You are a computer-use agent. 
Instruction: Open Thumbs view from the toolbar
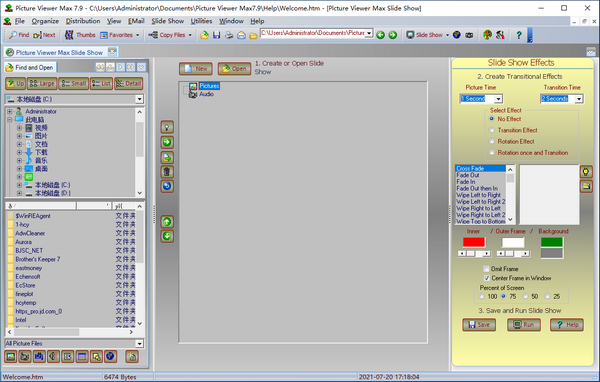tap(80, 35)
